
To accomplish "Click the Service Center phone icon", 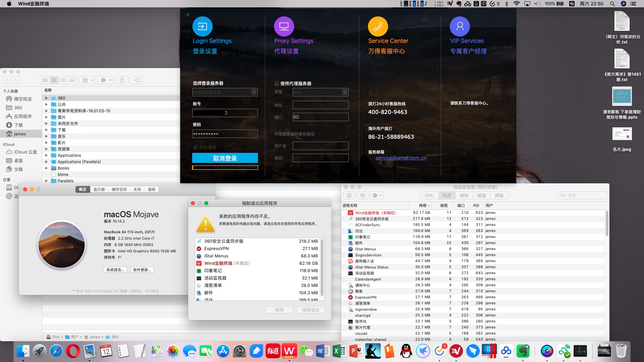I will click(x=378, y=26).
